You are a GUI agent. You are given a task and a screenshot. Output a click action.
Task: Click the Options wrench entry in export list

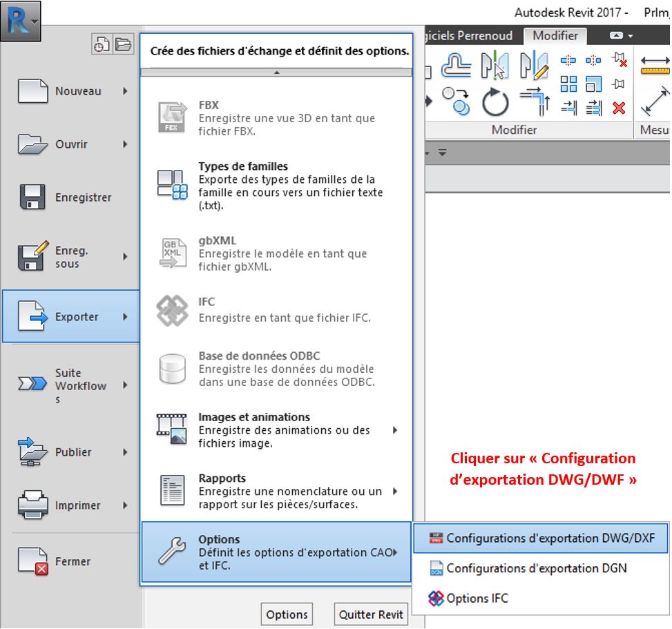(276, 552)
